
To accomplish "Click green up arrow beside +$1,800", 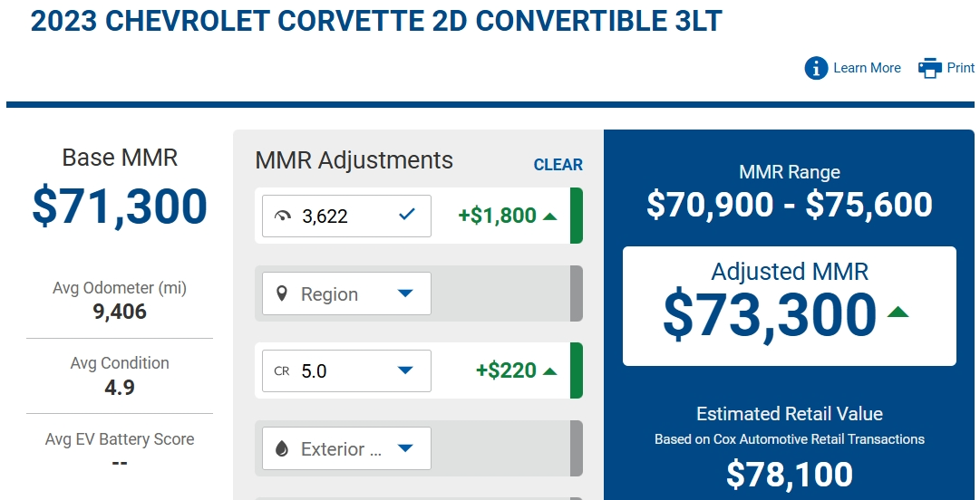I will pyautogui.click(x=550, y=216).
